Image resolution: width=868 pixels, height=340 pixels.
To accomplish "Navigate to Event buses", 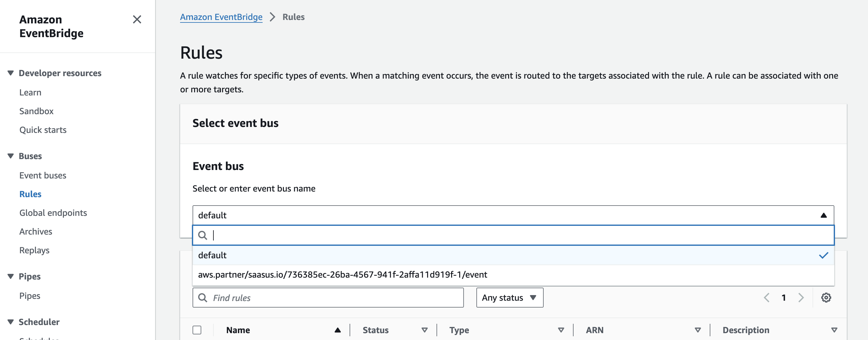I will 43,175.
